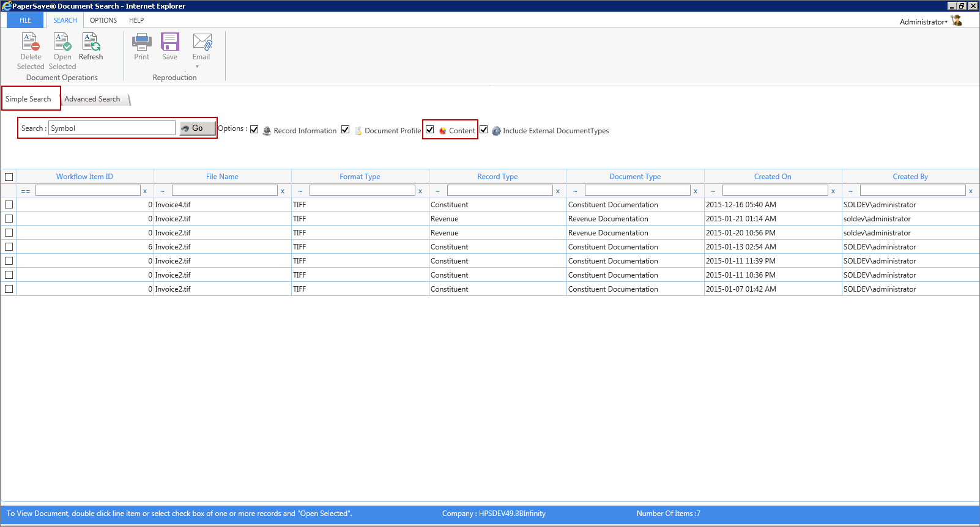Clear the Created On filter with x
This screenshot has width=980, height=527.
(x=833, y=191)
